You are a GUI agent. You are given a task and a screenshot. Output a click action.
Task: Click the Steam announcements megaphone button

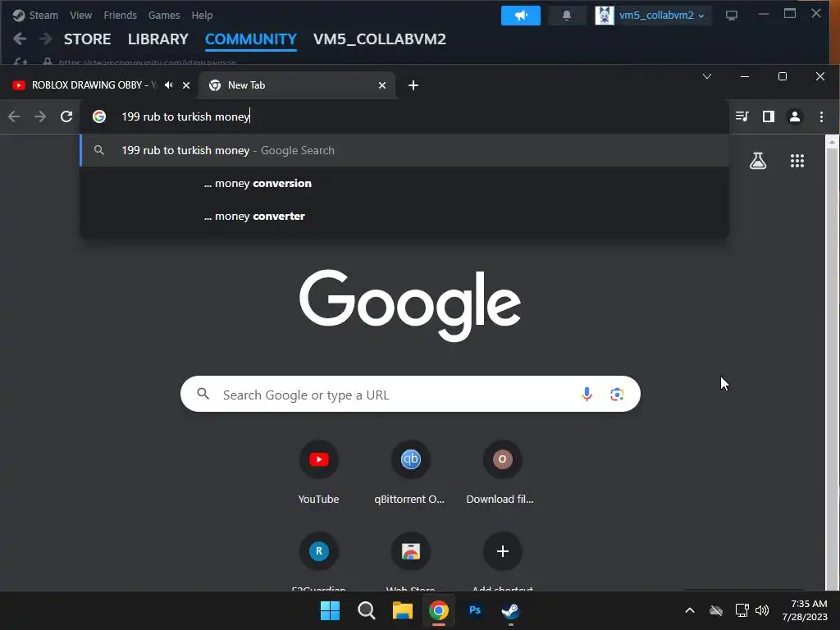click(x=520, y=16)
